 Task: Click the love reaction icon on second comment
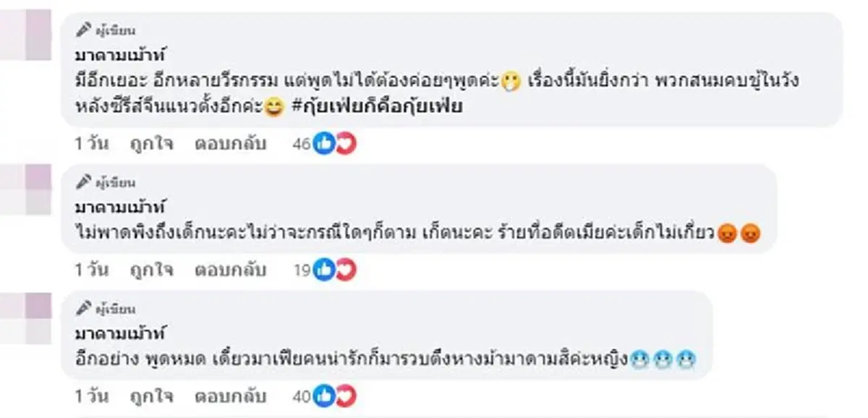346,270
